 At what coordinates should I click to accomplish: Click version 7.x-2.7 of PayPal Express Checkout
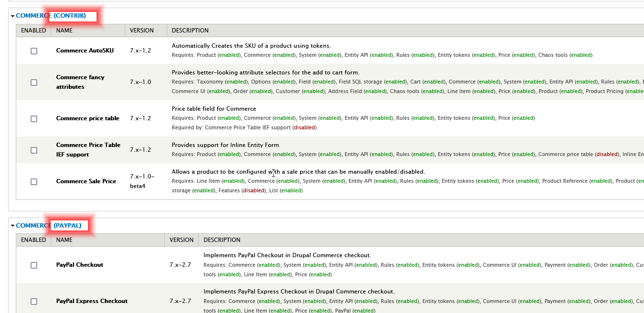[180, 301]
